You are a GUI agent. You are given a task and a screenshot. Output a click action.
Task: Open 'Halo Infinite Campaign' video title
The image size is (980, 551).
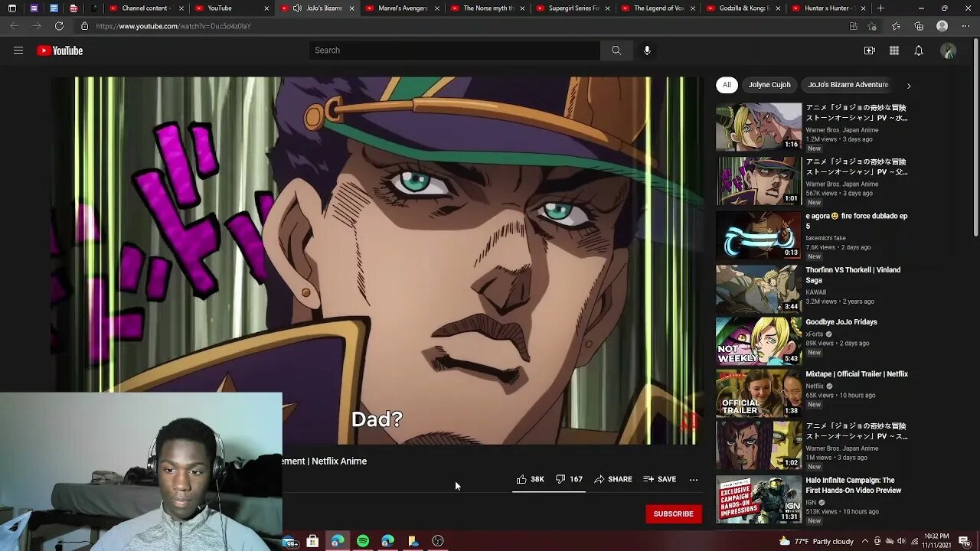click(x=854, y=485)
